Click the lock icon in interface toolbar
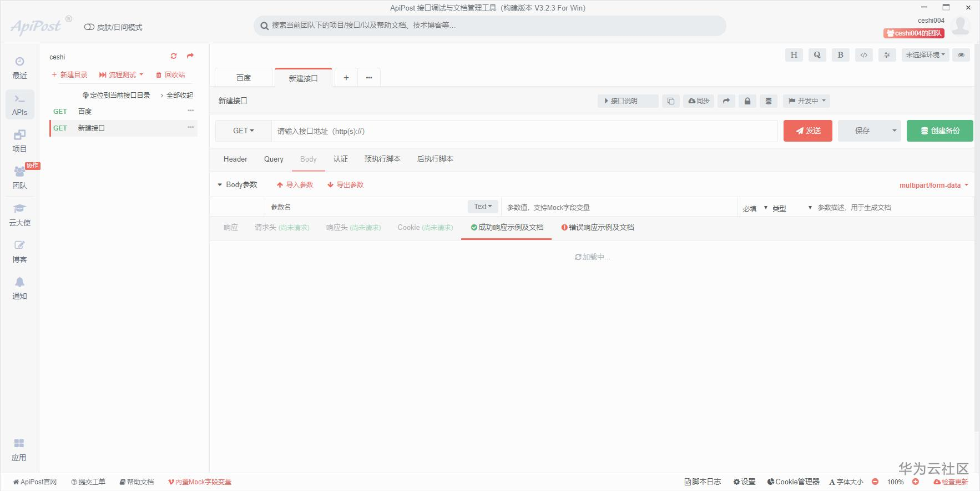Image resolution: width=980 pixels, height=491 pixels. [747, 101]
